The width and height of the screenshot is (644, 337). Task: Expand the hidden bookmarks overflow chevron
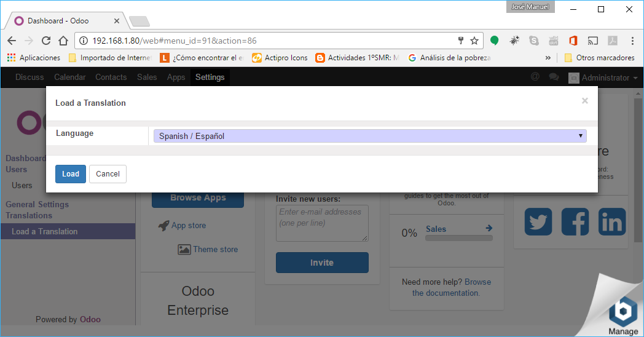click(x=548, y=58)
